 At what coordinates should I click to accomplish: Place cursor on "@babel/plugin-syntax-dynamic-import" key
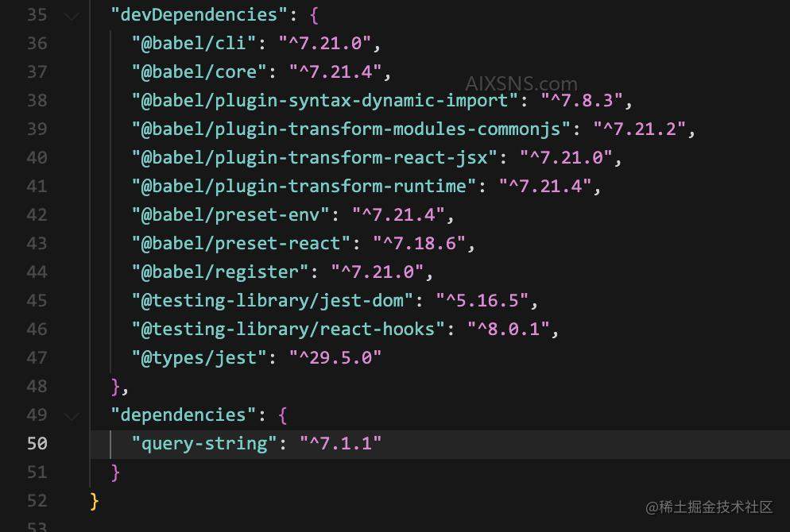(x=325, y=101)
